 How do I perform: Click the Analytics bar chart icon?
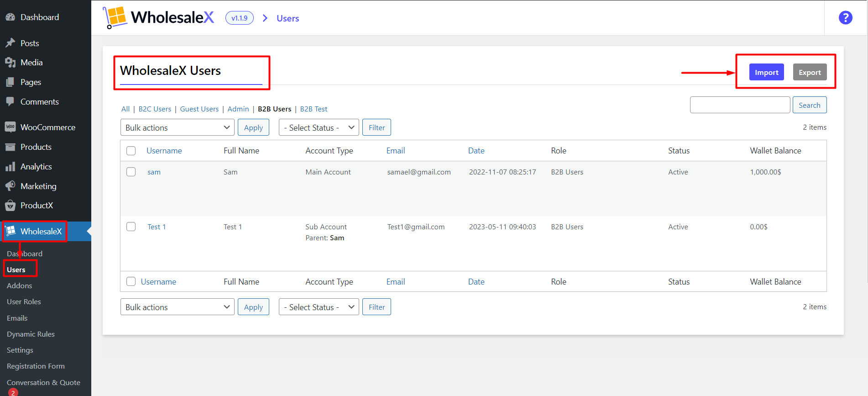coord(10,167)
